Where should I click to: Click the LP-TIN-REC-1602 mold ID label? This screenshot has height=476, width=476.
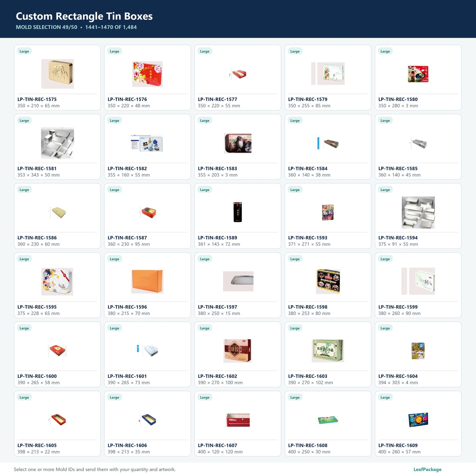[218, 376]
